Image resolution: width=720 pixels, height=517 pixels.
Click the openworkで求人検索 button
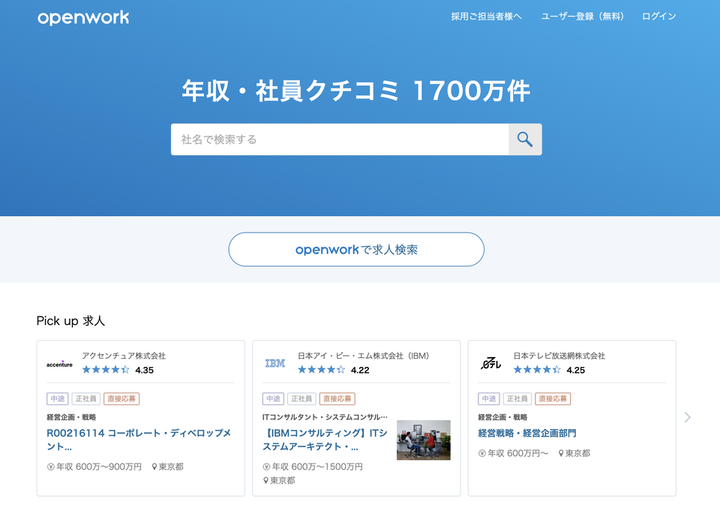tap(356, 249)
